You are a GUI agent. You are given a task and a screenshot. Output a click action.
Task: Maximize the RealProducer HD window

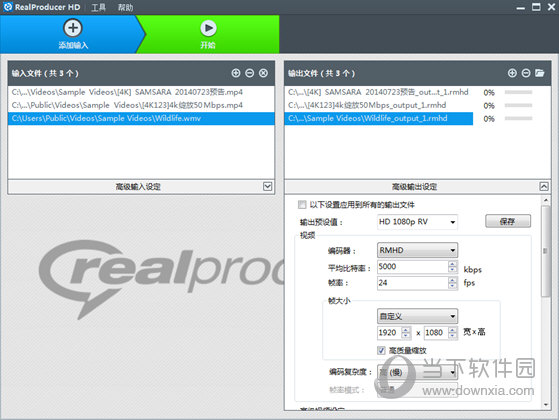coord(536,7)
